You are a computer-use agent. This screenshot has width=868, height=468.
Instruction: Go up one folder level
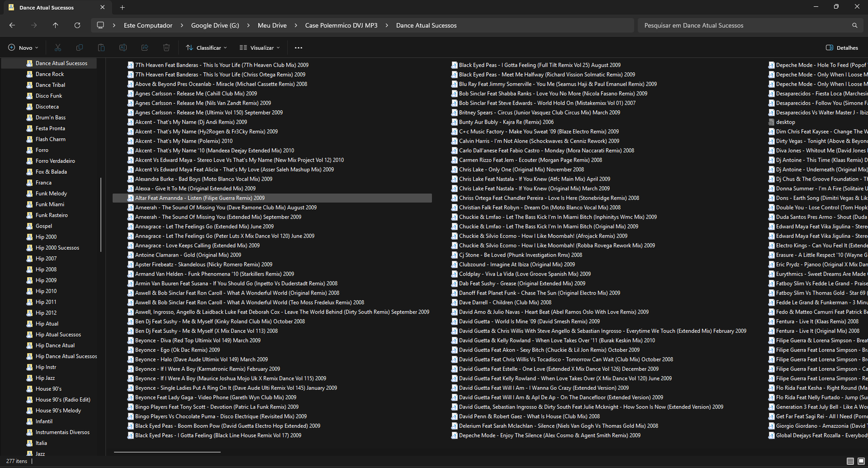click(55, 25)
